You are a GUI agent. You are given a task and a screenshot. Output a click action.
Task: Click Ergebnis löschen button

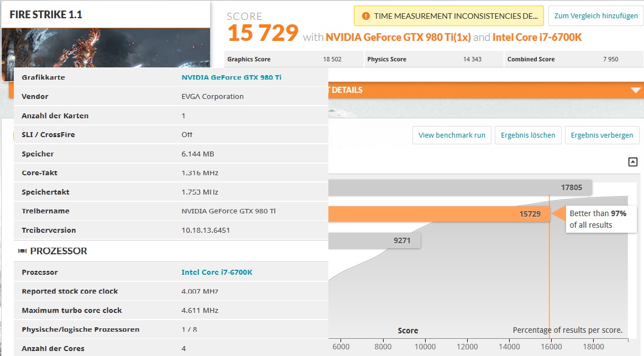tap(528, 135)
